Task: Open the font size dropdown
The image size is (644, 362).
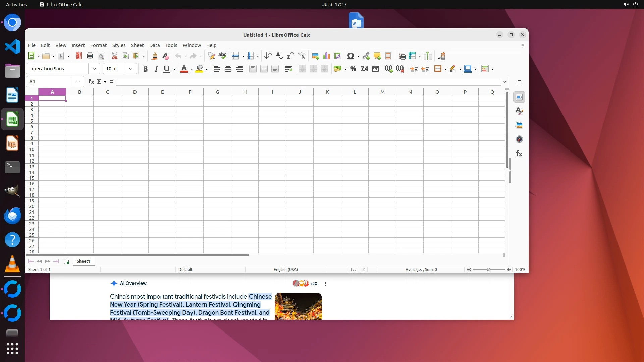Action: pos(131,69)
